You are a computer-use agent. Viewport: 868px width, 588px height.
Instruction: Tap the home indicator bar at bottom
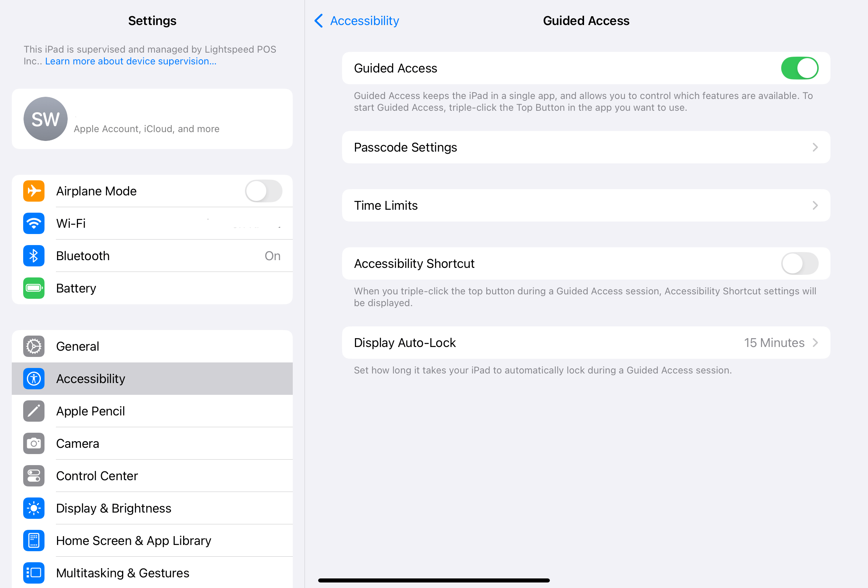coord(434,580)
